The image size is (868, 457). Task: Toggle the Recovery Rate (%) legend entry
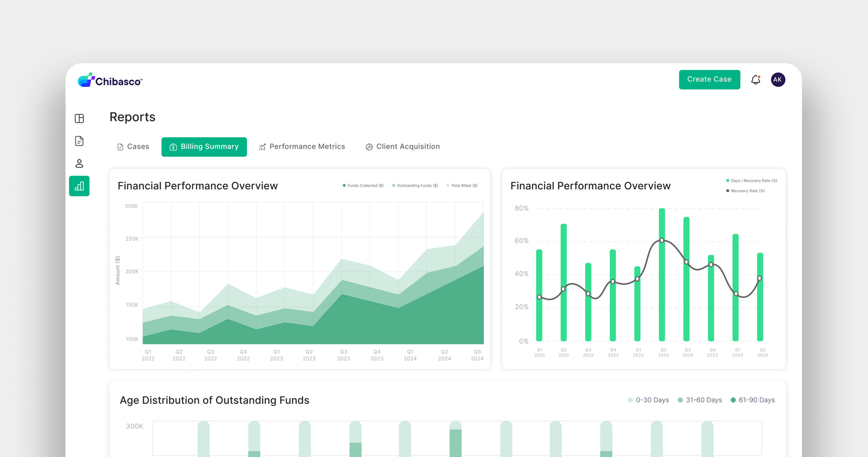point(745,191)
